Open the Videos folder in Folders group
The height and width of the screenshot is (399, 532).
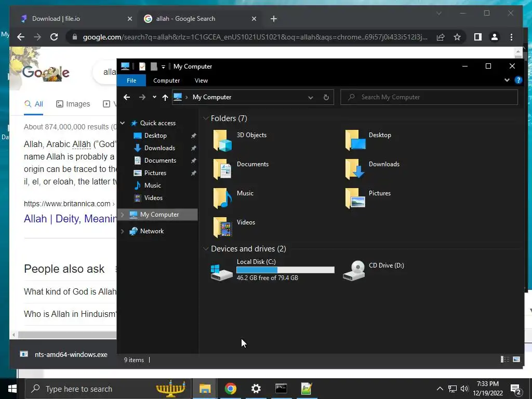tap(222, 228)
